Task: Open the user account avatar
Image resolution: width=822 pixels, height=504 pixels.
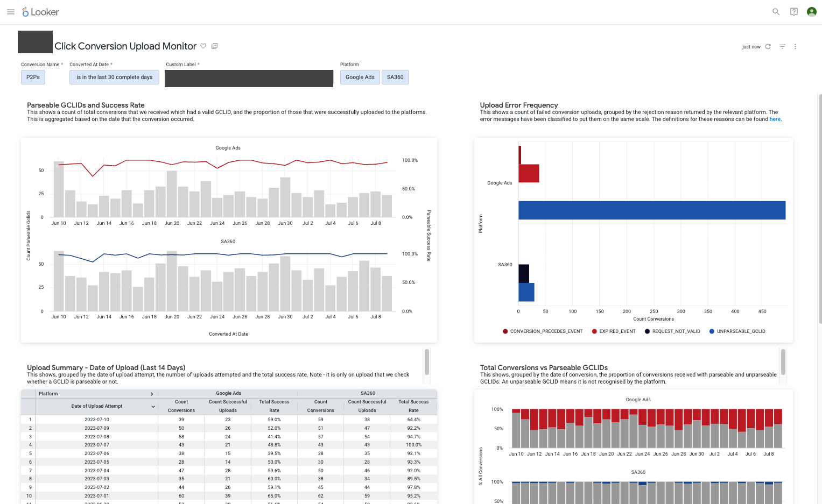Action: coord(812,12)
